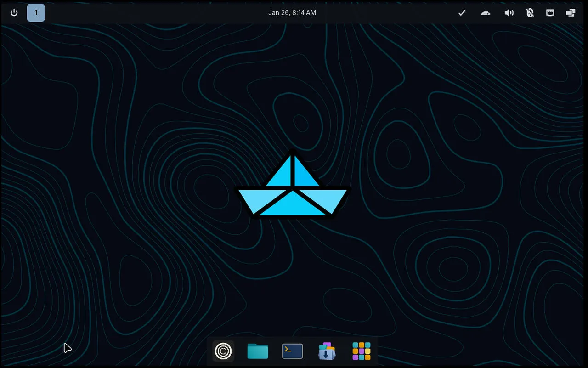Open the software store box icon
The width and height of the screenshot is (588, 368).
(x=327, y=351)
